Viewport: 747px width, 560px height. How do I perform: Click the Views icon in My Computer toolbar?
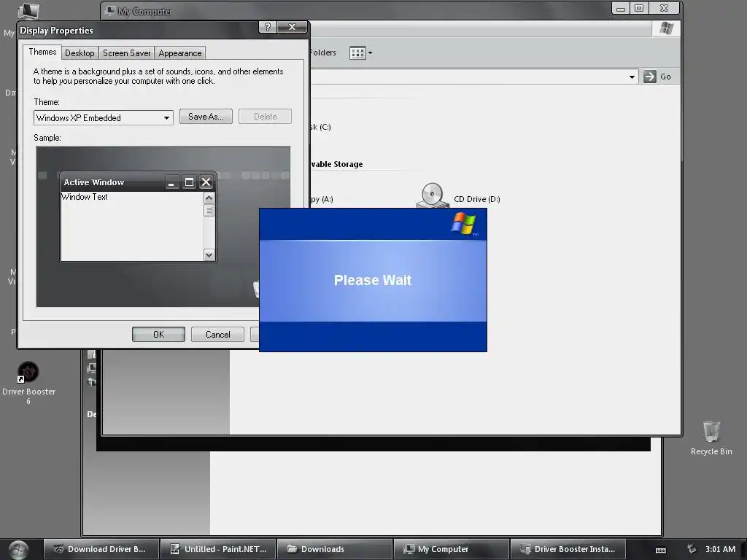pyautogui.click(x=357, y=52)
